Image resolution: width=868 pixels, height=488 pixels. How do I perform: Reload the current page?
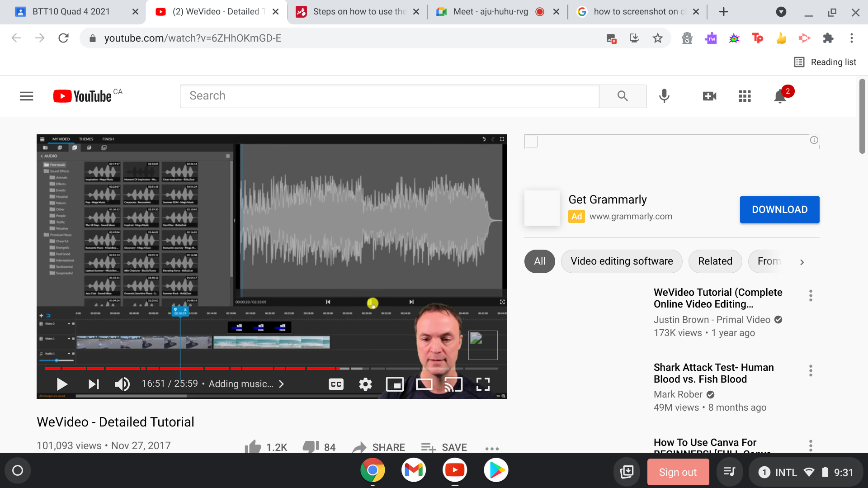point(63,38)
